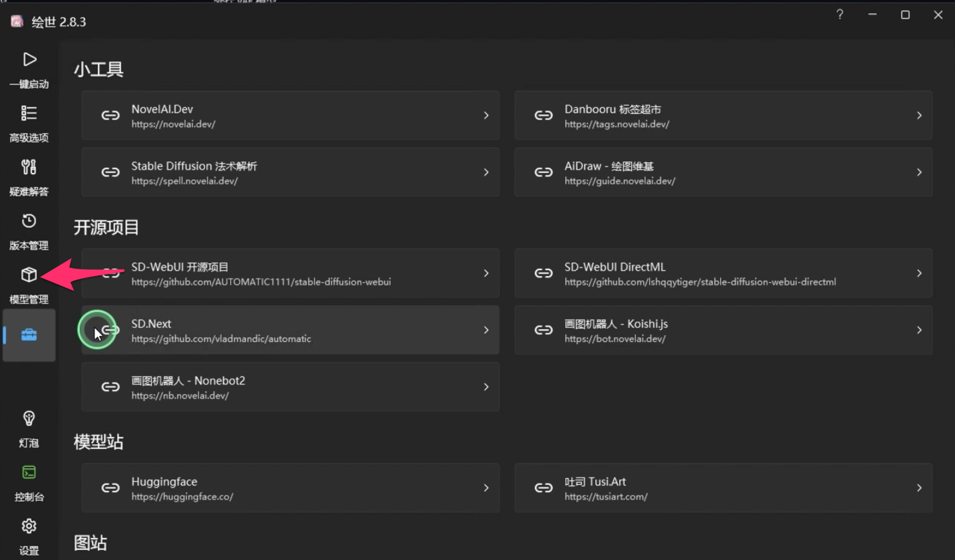Click the vladmandic/automatic github URL text
This screenshot has width=955, height=560.
(221, 339)
